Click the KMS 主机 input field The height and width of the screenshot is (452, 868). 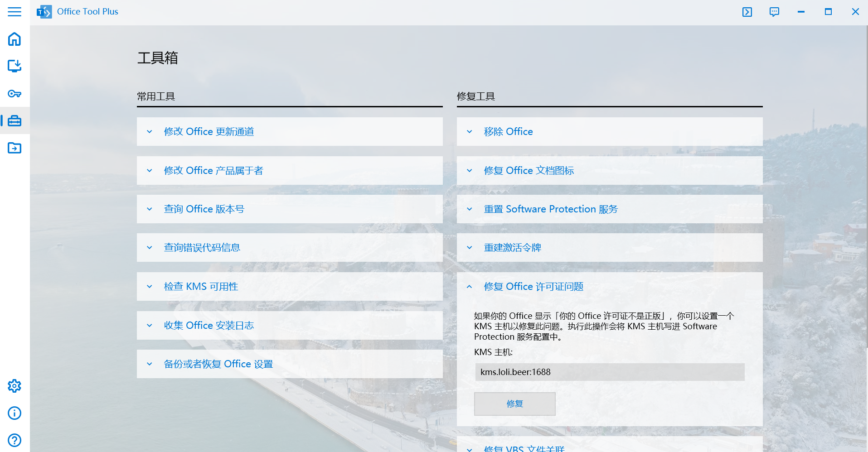(x=610, y=372)
